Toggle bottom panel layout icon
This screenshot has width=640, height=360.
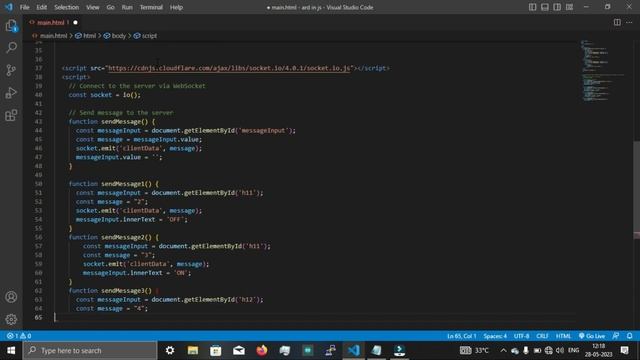coord(545,7)
